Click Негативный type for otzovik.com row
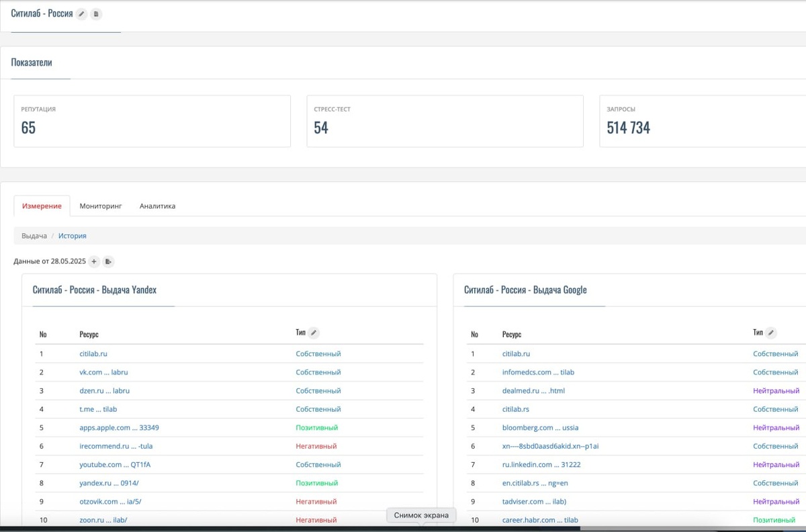The width and height of the screenshot is (806, 532). click(x=316, y=501)
